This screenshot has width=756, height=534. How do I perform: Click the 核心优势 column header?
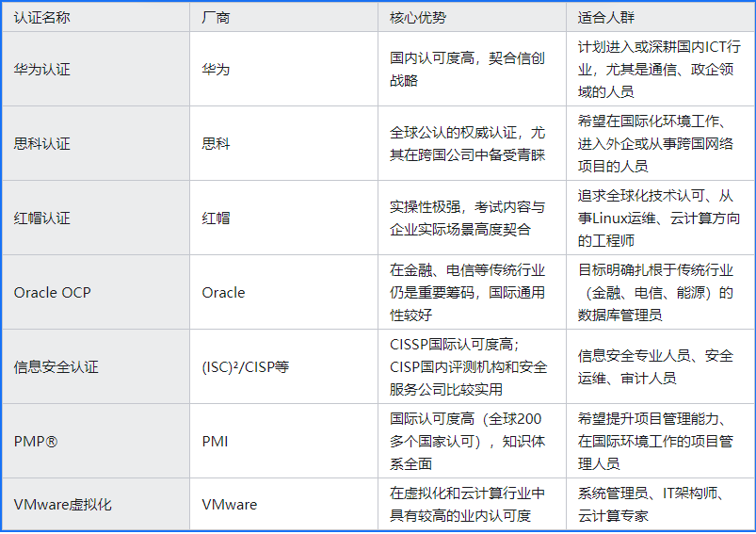pyautogui.click(x=472, y=17)
